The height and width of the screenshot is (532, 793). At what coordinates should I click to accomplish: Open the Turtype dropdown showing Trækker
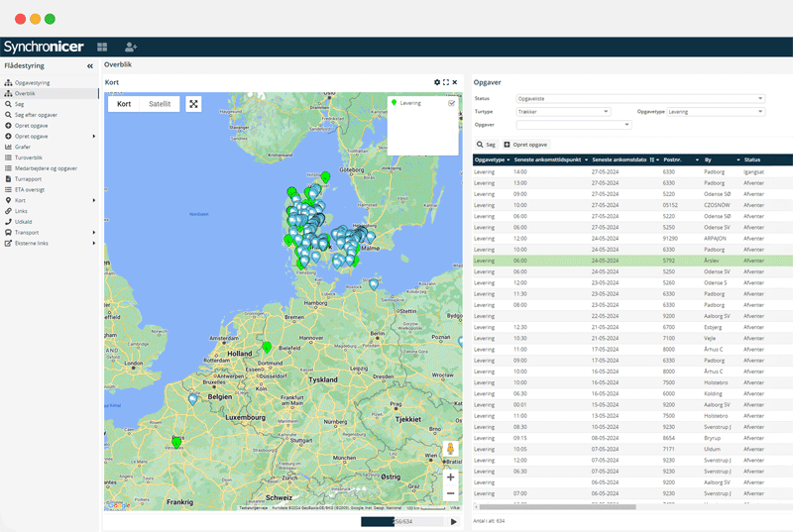pos(563,112)
